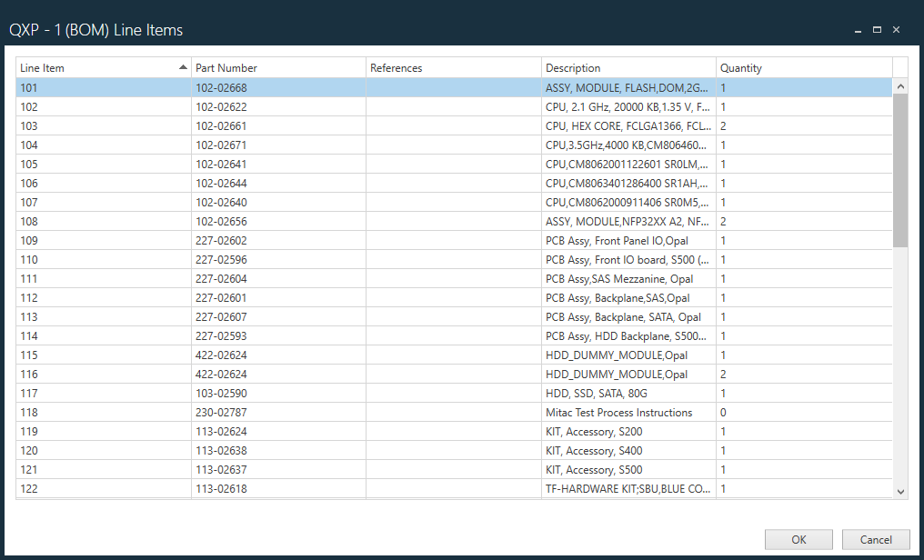The image size is (924, 560).
Task: Minimize the BOM Line Items dialog
Action: (858, 30)
